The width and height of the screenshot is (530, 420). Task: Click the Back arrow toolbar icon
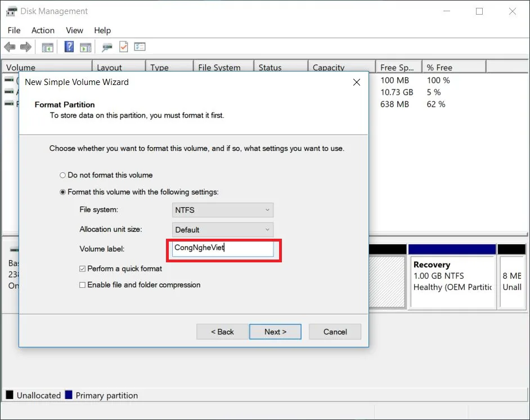pyautogui.click(x=10, y=47)
